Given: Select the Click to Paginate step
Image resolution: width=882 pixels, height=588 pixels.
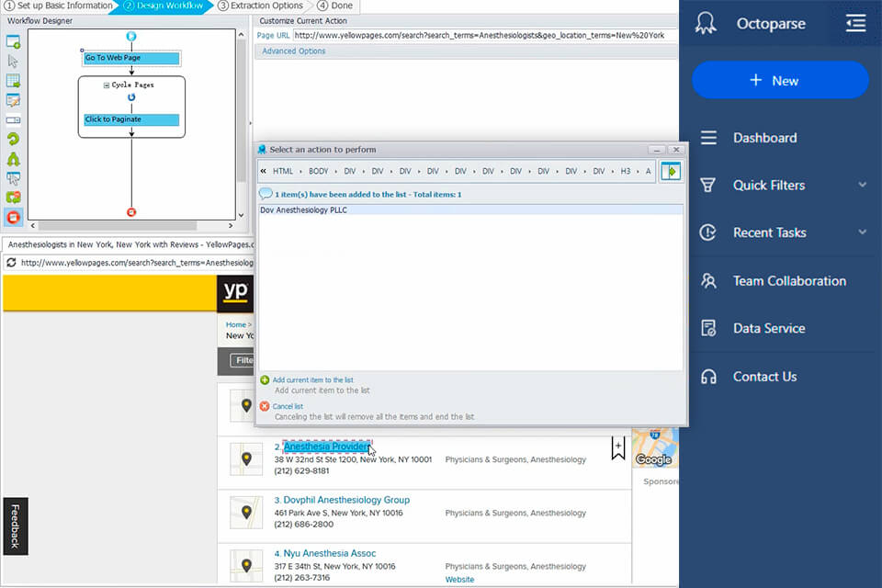Looking at the screenshot, I should (x=131, y=119).
